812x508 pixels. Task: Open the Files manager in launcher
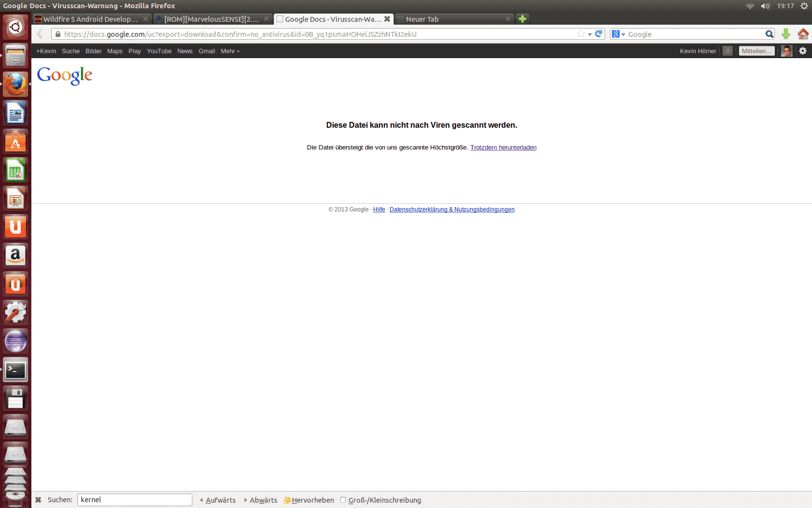coord(15,56)
